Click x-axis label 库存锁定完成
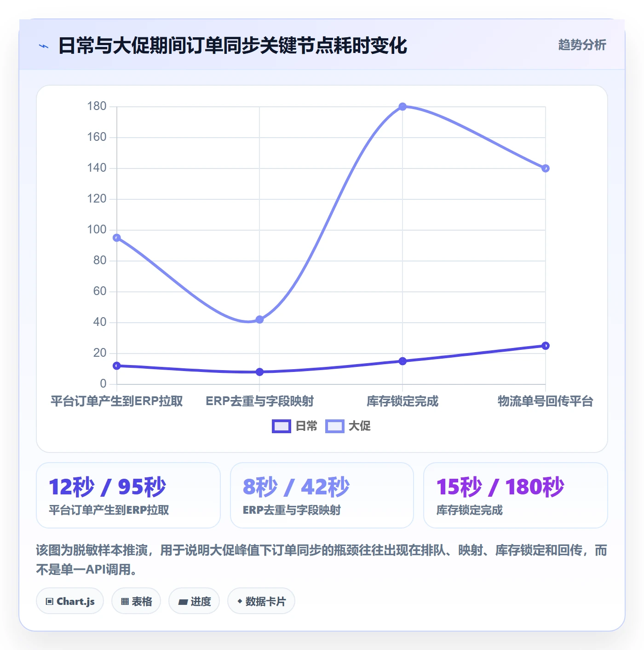644x650 pixels. click(402, 401)
